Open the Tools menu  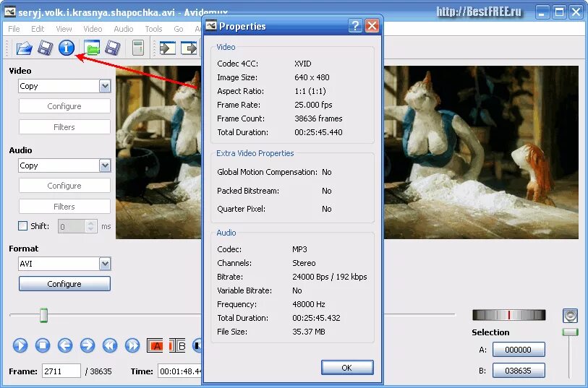pyautogui.click(x=154, y=29)
